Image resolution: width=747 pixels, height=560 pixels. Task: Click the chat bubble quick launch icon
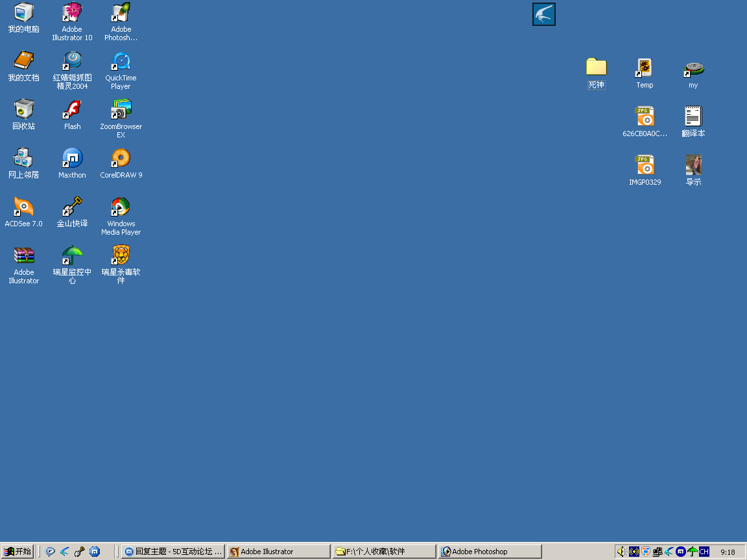(50, 552)
